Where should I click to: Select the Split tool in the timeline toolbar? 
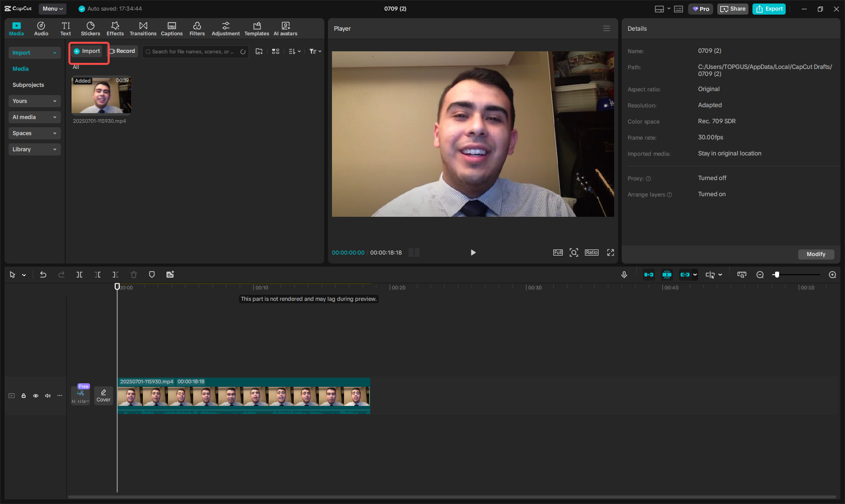(x=79, y=275)
